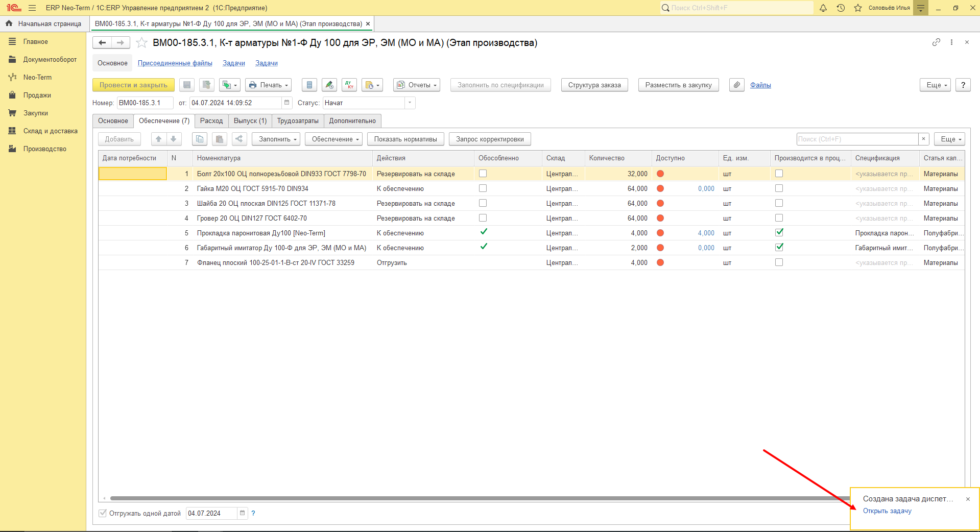Add document to favorites with star
The image size is (980, 532).
[142, 43]
